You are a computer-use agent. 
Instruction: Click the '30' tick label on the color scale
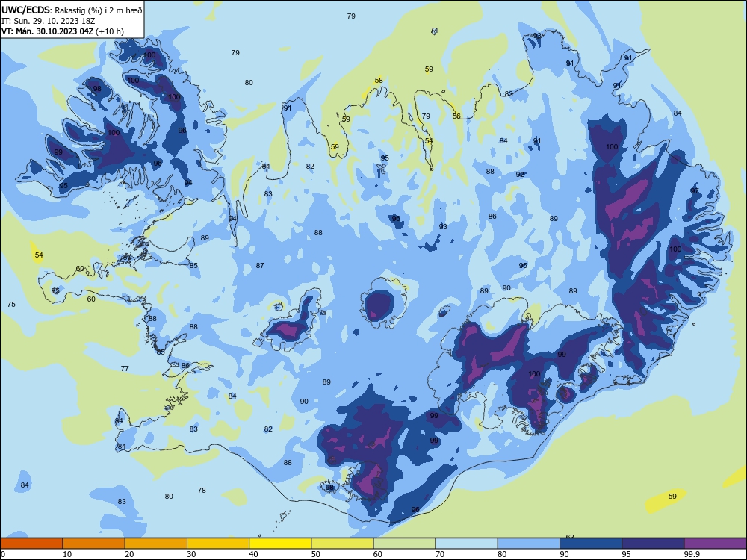(x=191, y=554)
